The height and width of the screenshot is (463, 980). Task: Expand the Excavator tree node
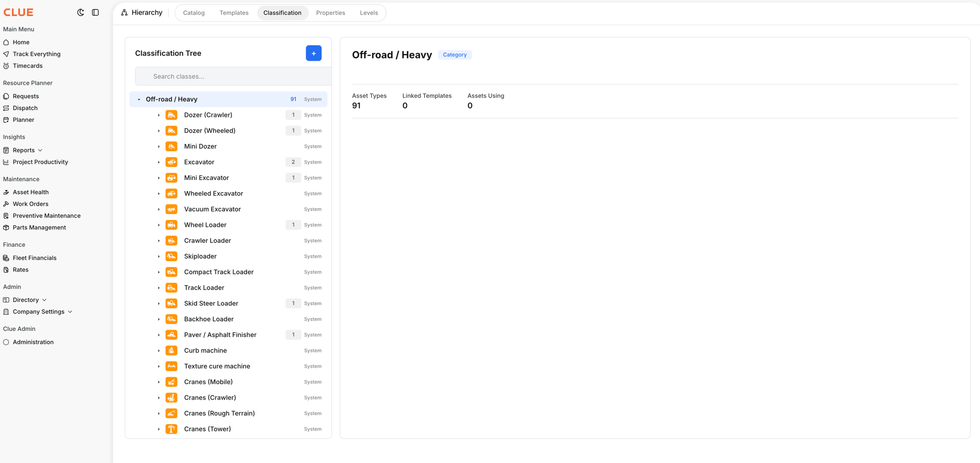(159, 162)
